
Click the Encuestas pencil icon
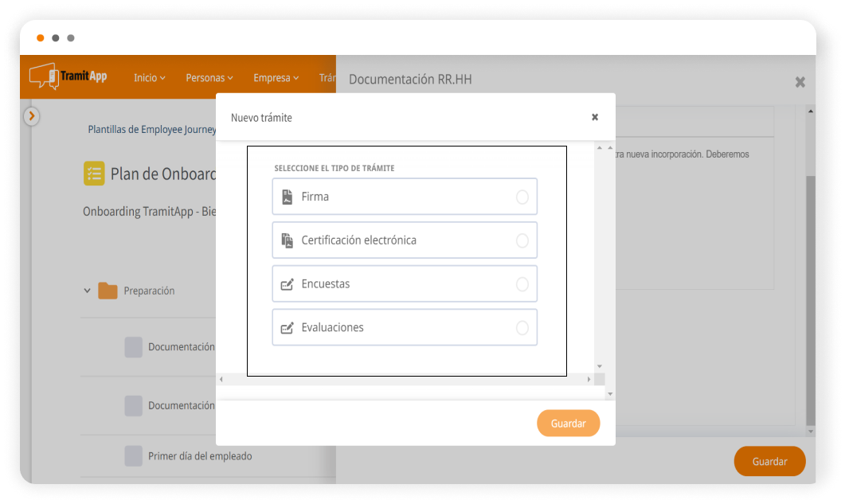pos(288,284)
